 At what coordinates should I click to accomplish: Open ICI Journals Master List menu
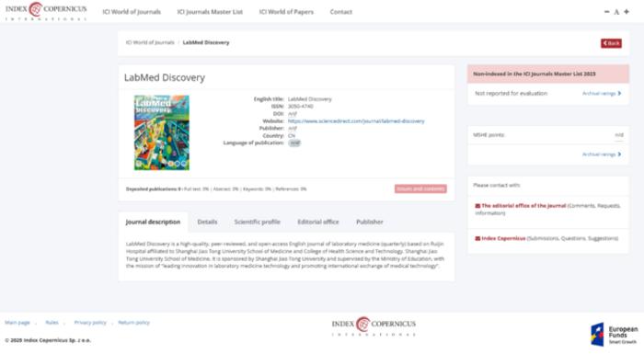coord(210,12)
